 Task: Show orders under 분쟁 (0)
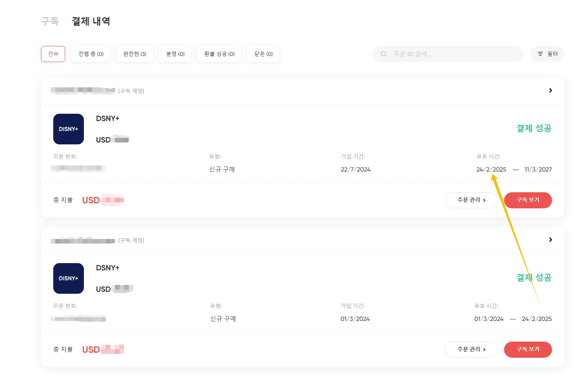[x=175, y=54]
